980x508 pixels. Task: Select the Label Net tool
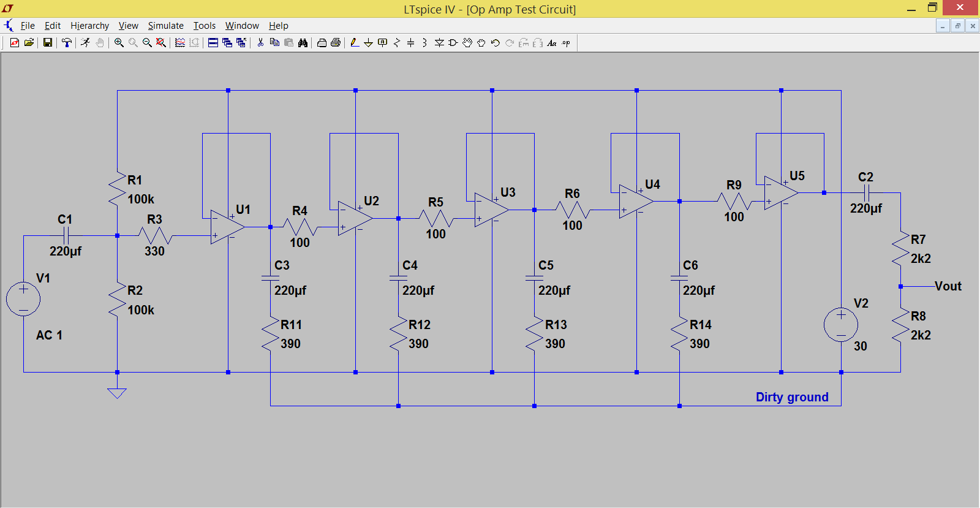pyautogui.click(x=383, y=42)
